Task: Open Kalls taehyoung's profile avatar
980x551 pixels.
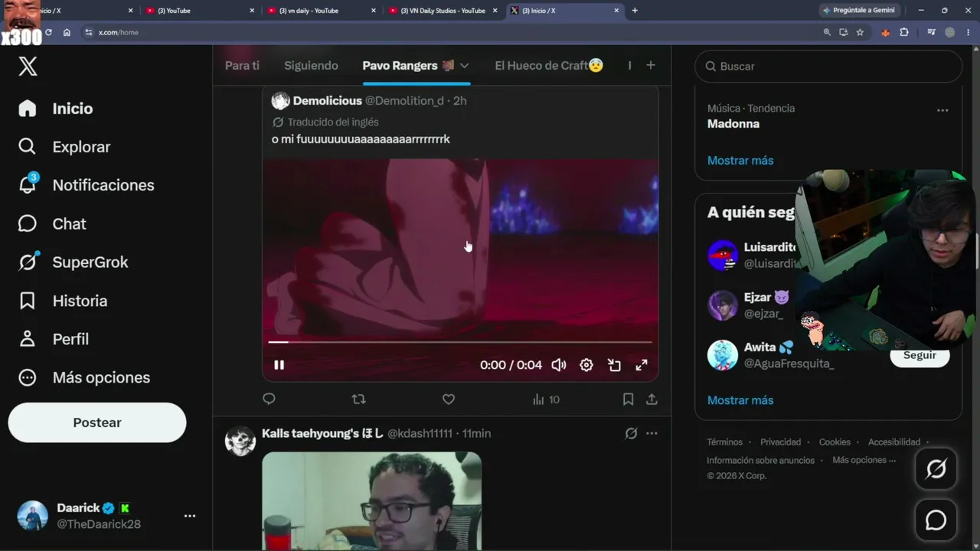Action: [x=240, y=441]
